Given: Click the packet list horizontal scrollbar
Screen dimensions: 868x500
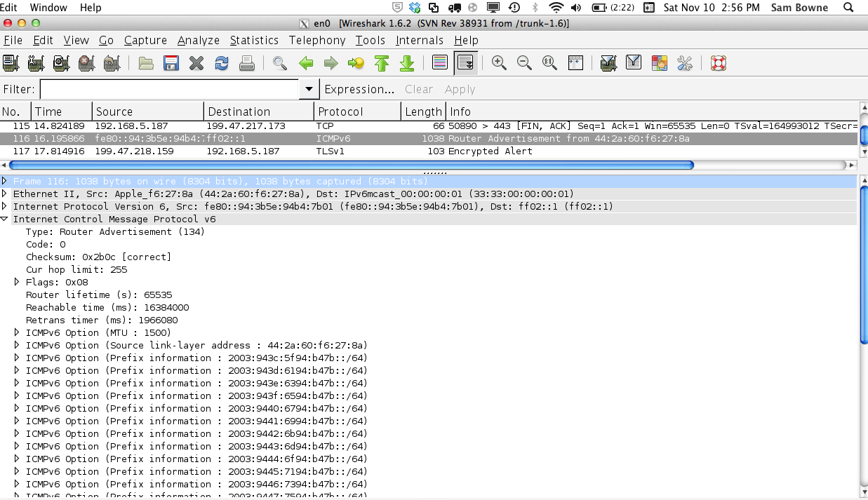Looking at the screenshot, I should tap(351, 165).
